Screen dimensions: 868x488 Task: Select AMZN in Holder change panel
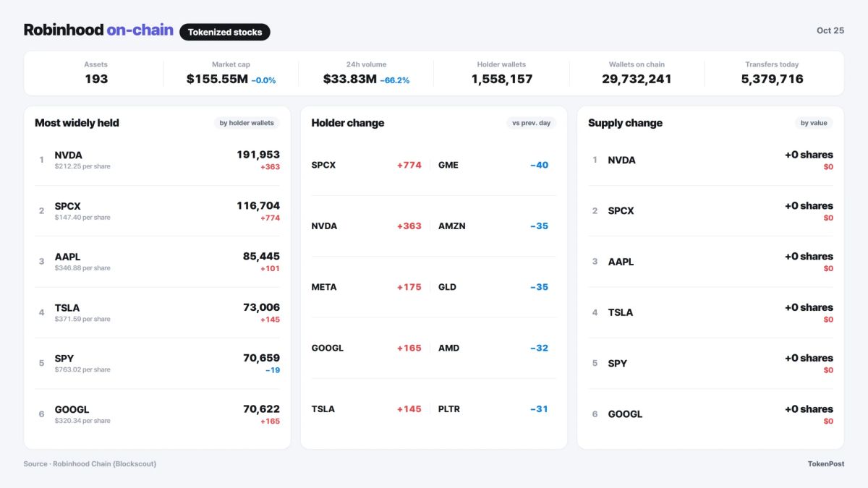pyautogui.click(x=452, y=226)
